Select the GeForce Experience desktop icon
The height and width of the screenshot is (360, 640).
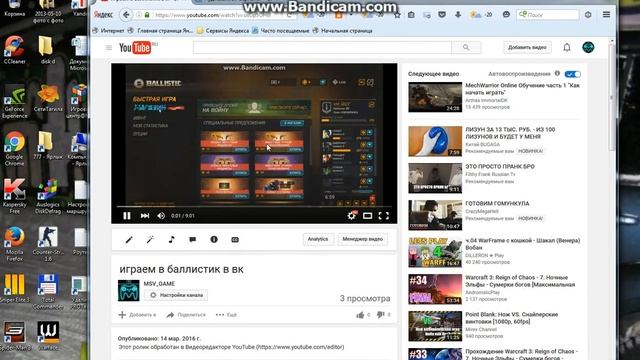coord(14,101)
